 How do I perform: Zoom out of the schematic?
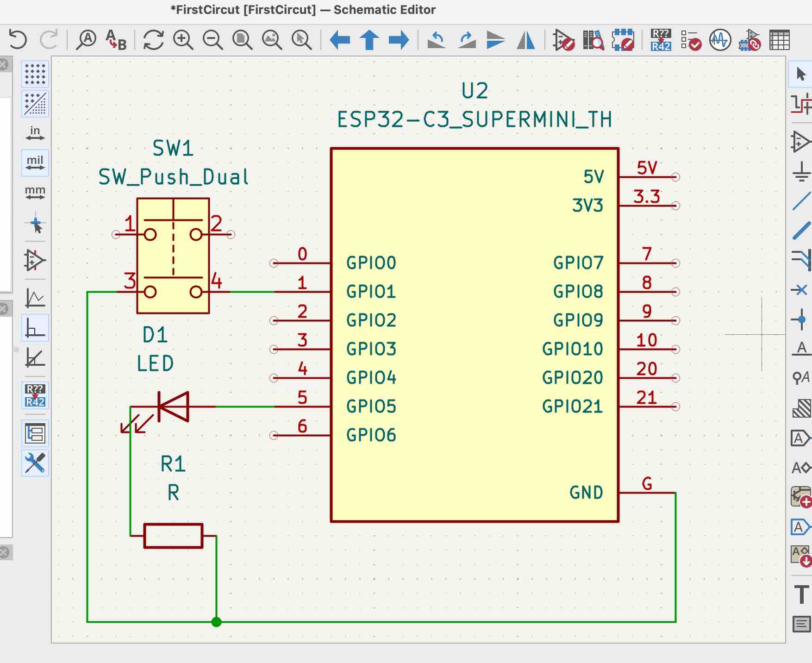click(212, 39)
